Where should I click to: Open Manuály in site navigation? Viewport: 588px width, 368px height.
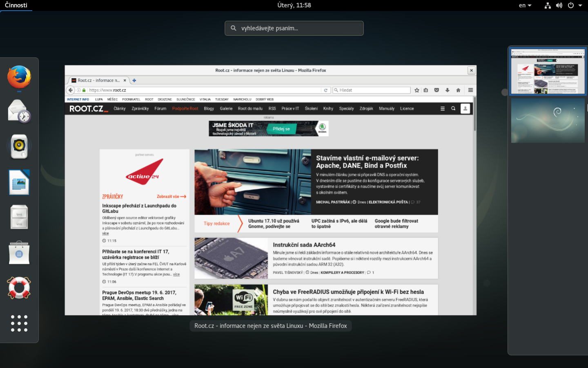tap(387, 109)
